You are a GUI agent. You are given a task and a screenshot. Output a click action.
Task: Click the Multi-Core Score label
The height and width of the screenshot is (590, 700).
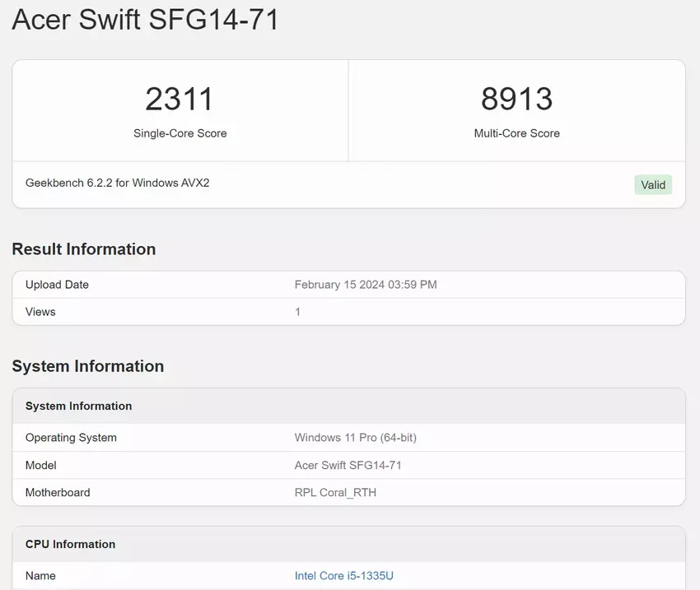point(516,133)
